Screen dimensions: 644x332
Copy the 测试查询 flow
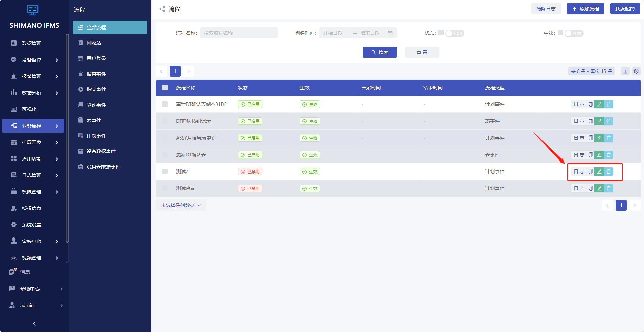pyautogui.click(x=591, y=188)
